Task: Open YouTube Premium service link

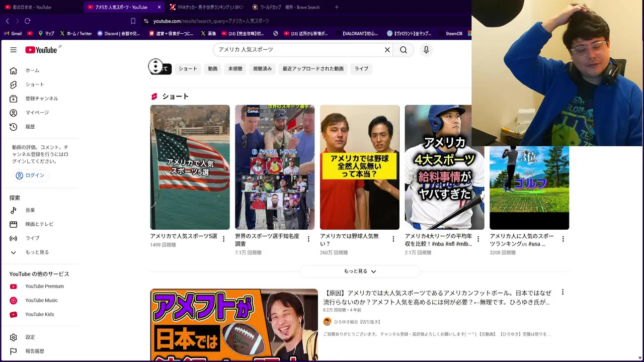Action: pyautogui.click(x=43, y=287)
